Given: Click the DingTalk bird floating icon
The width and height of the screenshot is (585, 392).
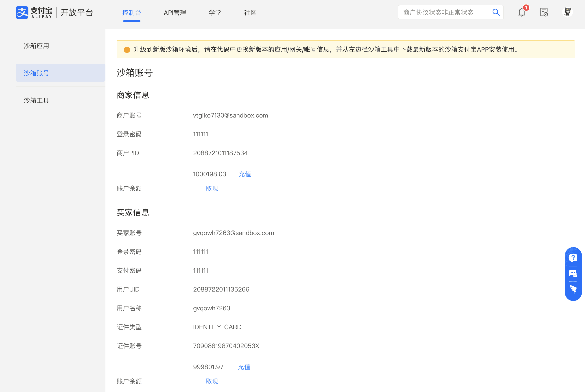Looking at the screenshot, I should (573, 289).
